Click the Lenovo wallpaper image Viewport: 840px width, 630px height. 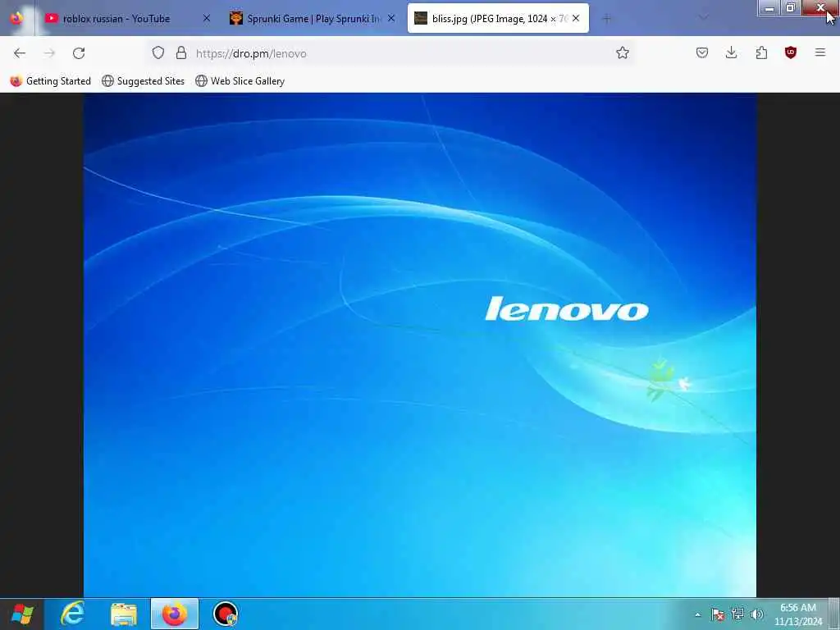click(420, 345)
